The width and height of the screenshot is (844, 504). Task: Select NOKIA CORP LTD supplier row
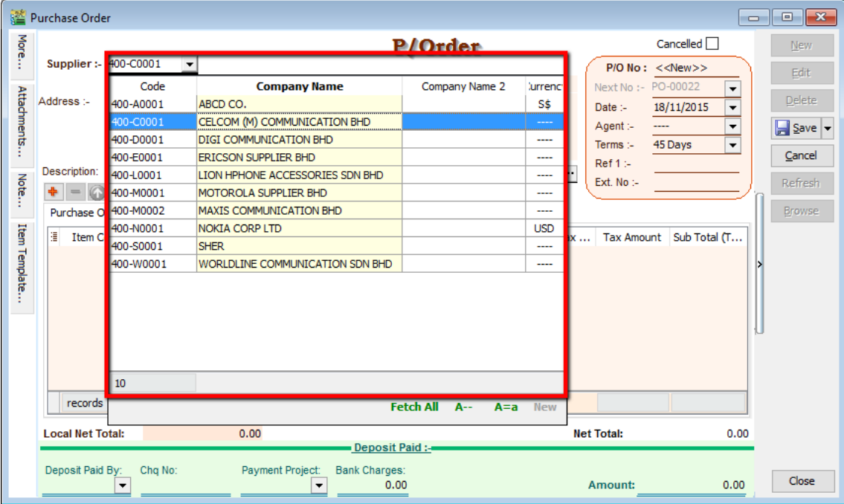(x=299, y=228)
